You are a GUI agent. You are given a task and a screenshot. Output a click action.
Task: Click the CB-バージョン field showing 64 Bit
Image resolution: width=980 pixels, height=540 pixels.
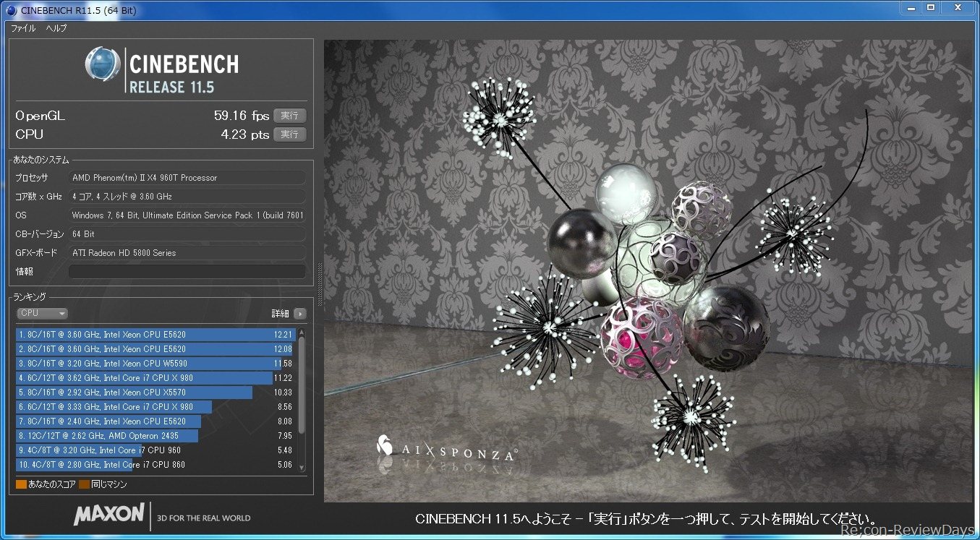[187, 234]
